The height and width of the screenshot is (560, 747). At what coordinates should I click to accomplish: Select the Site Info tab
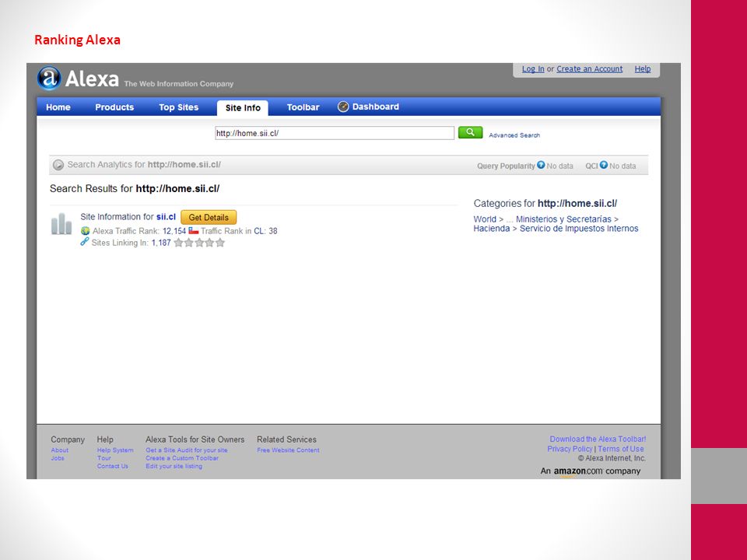pos(243,107)
